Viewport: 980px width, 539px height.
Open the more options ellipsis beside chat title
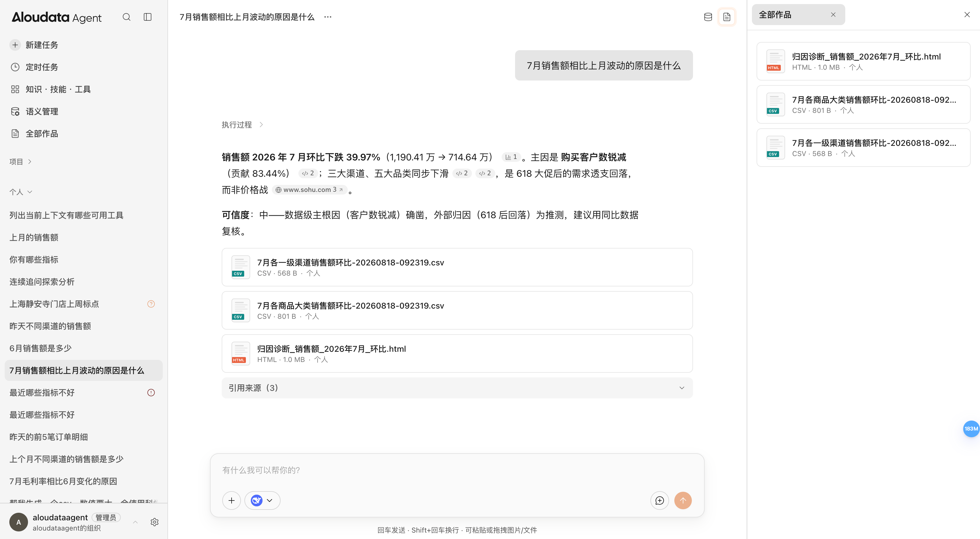pyautogui.click(x=328, y=17)
